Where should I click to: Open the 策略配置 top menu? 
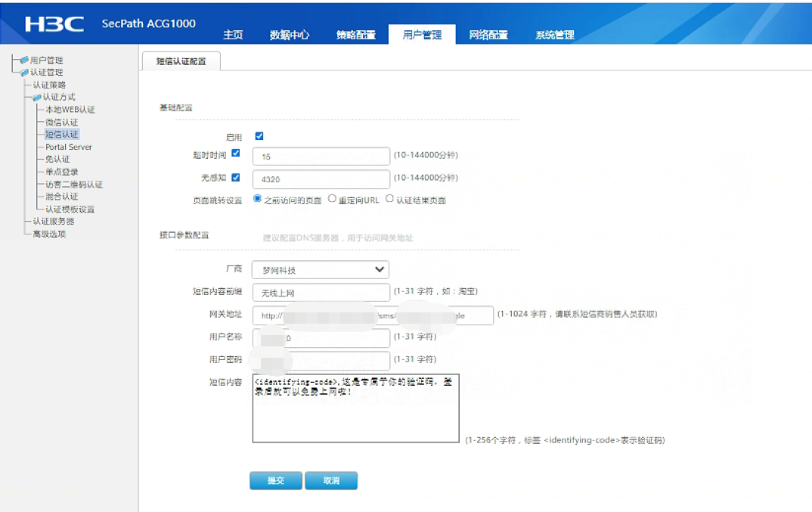point(356,35)
